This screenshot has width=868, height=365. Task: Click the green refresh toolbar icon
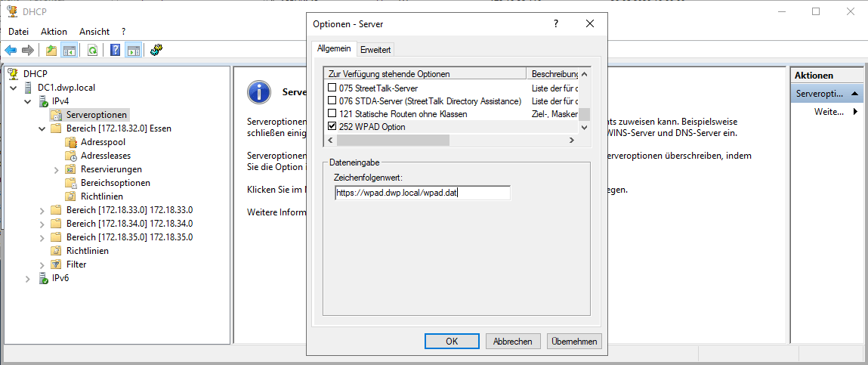[92, 50]
